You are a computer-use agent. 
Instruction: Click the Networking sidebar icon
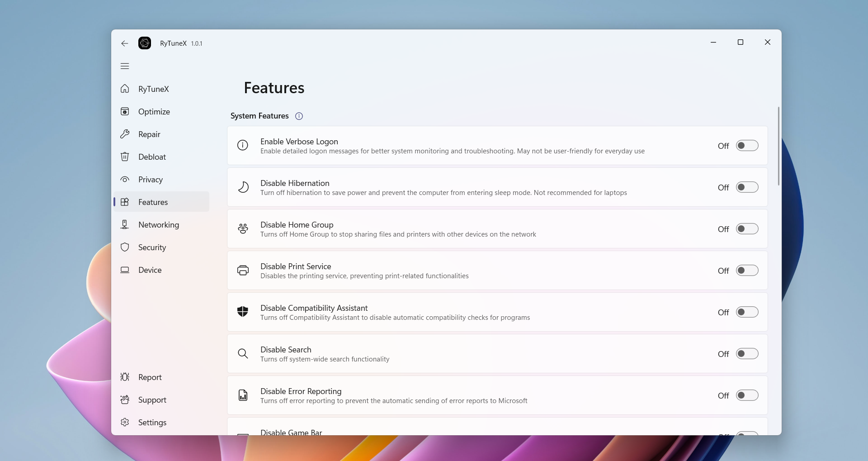[125, 224]
